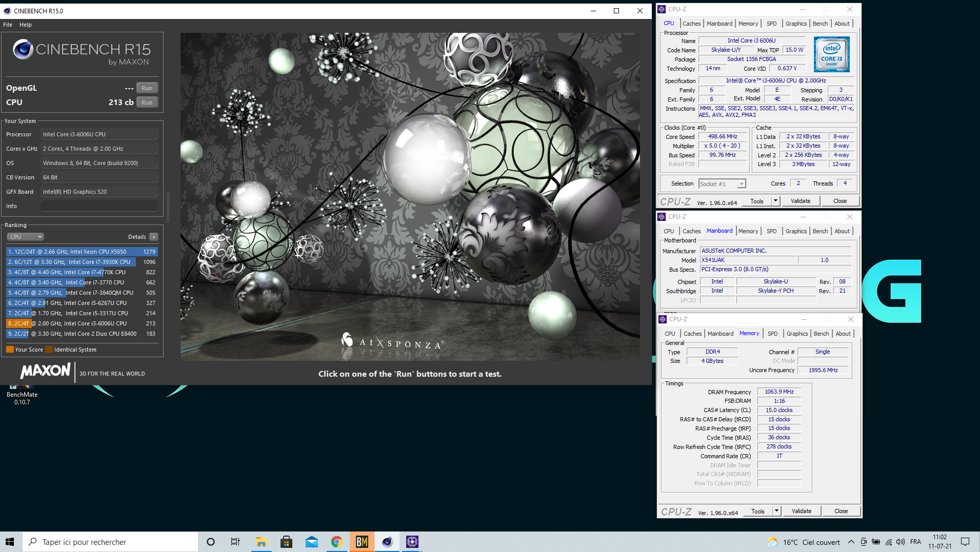The width and height of the screenshot is (980, 552).
Task: Open CPU tab in bottom CPU-Z window
Action: click(670, 334)
